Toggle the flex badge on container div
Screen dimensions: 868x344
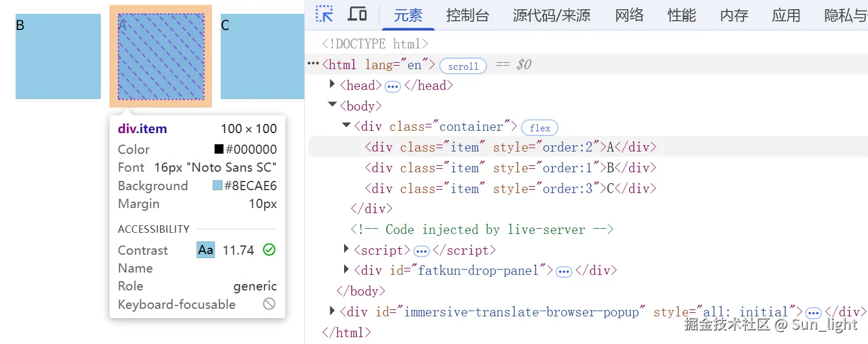pos(539,127)
